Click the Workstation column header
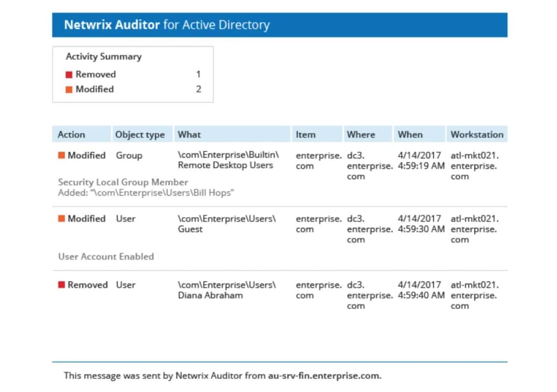This screenshot has width=557, height=392. [477, 134]
